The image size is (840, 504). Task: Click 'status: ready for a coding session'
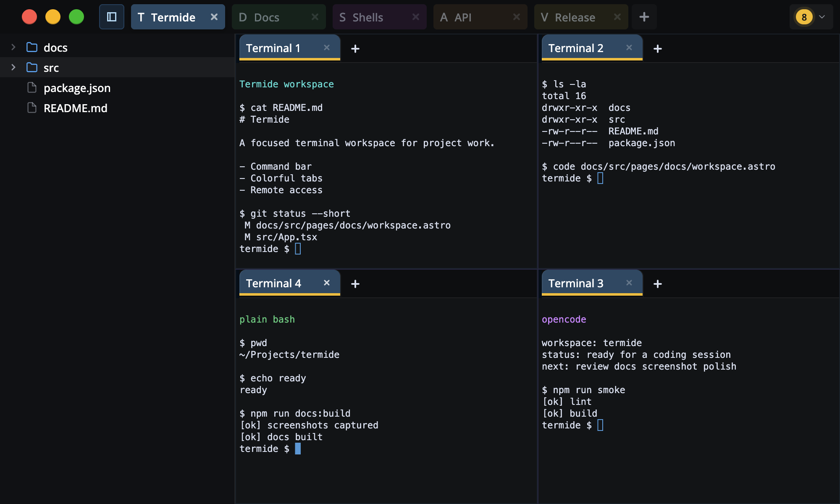pyautogui.click(x=636, y=354)
